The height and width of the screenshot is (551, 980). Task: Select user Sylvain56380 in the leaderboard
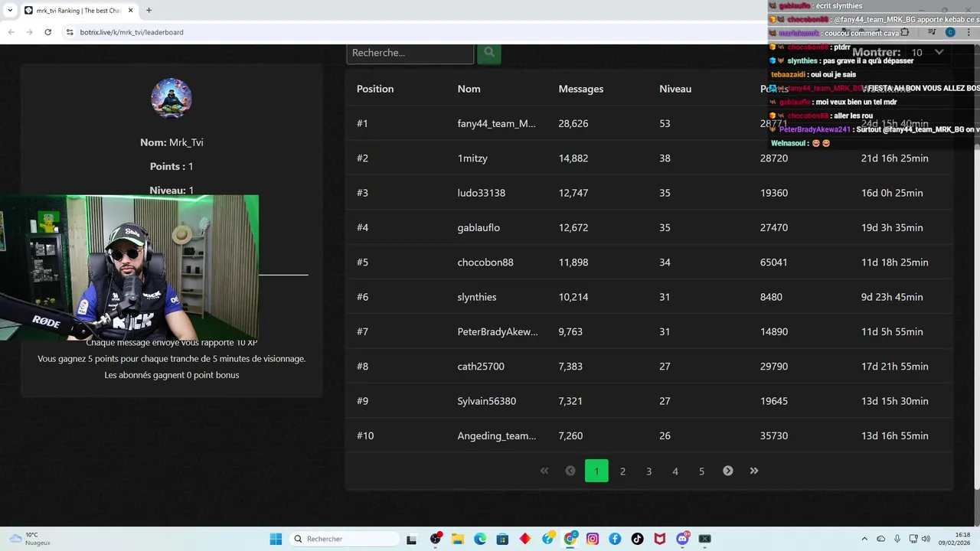coord(487,401)
